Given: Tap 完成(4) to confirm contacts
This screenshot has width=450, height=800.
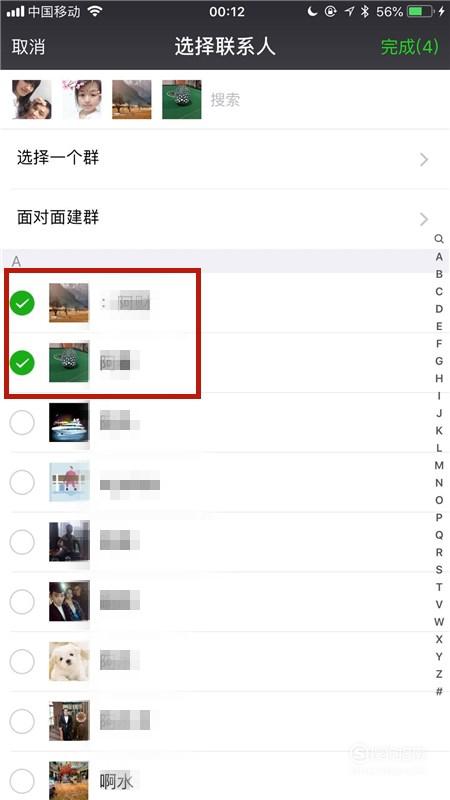Looking at the screenshot, I should point(410,47).
